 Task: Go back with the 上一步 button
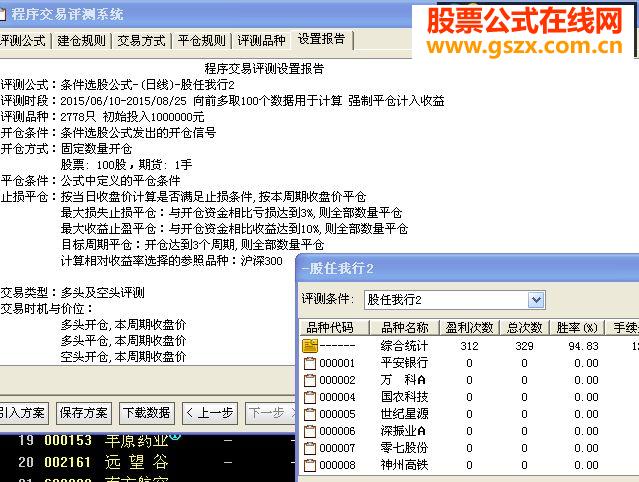tap(210, 413)
